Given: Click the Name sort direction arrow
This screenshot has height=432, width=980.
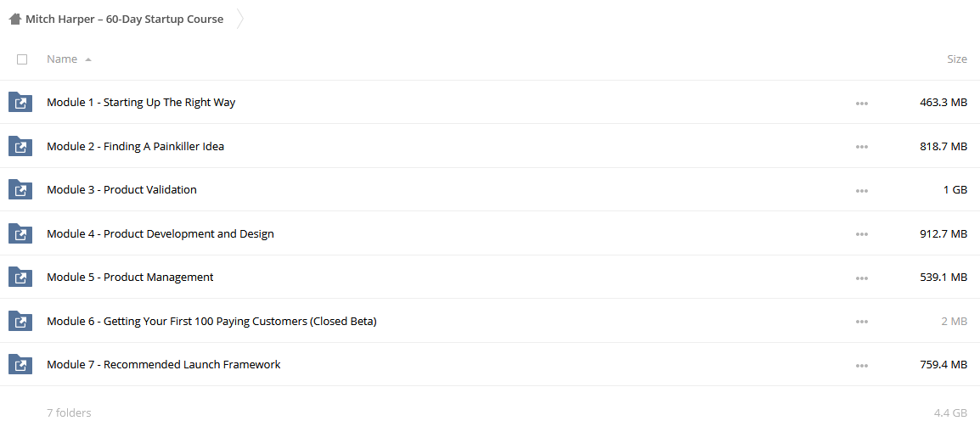Looking at the screenshot, I should click(x=88, y=59).
